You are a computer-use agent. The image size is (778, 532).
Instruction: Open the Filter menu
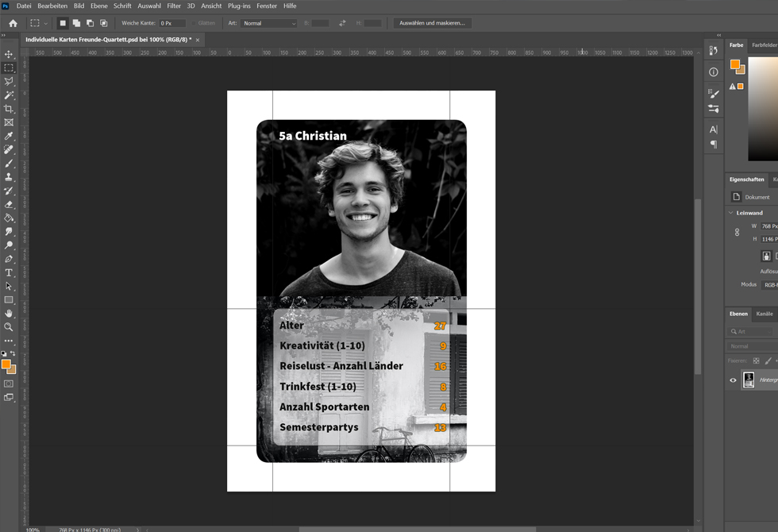(174, 6)
